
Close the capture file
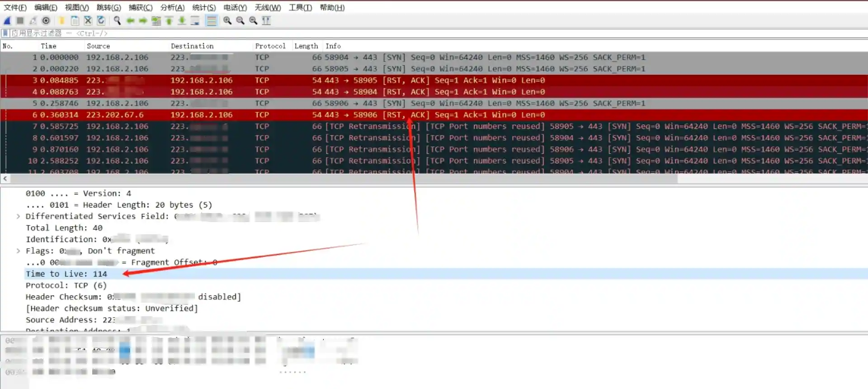(x=88, y=21)
